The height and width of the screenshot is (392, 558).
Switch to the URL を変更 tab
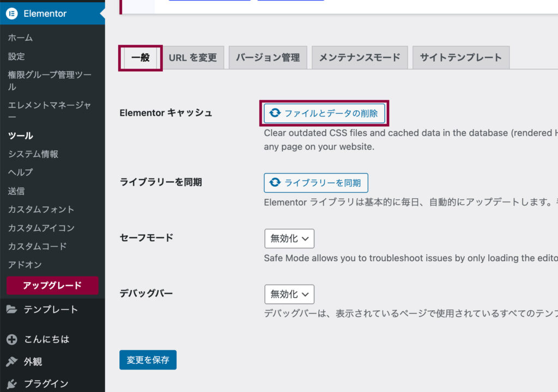tap(192, 57)
